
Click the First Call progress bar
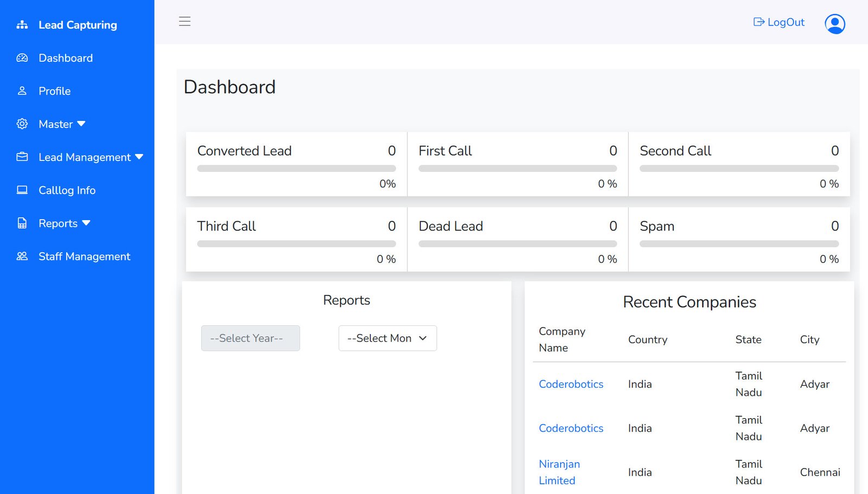coord(518,169)
